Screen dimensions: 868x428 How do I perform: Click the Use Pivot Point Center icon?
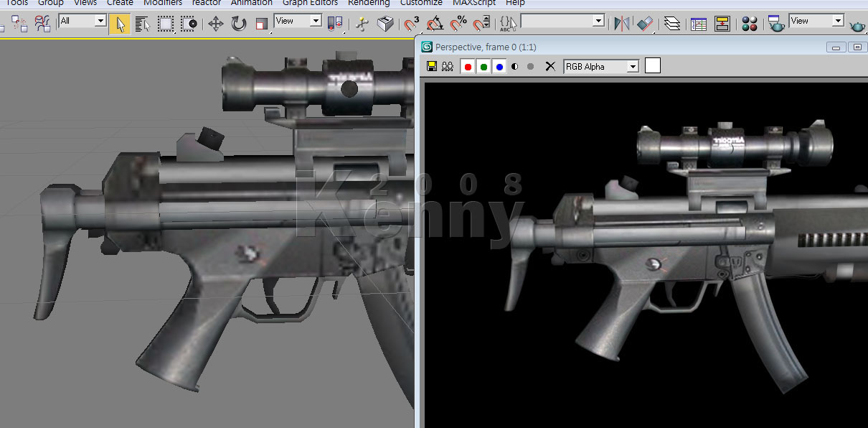pyautogui.click(x=335, y=24)
